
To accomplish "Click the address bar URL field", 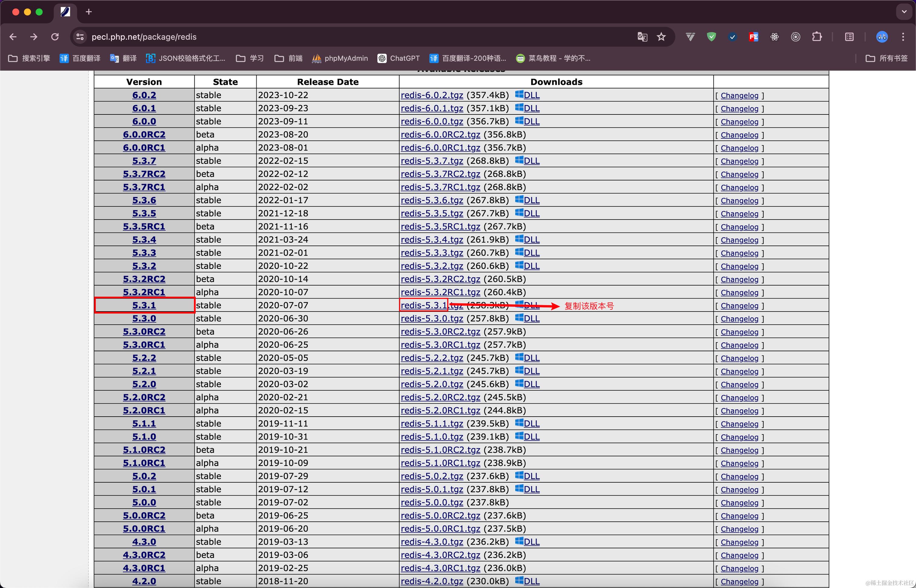I will click(344, 37).
